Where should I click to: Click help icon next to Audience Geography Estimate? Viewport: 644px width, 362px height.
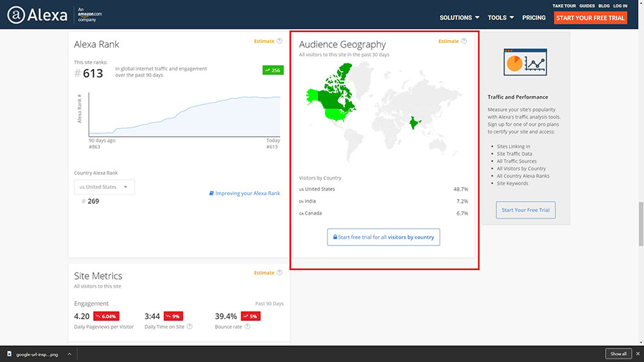coord(464,41)
